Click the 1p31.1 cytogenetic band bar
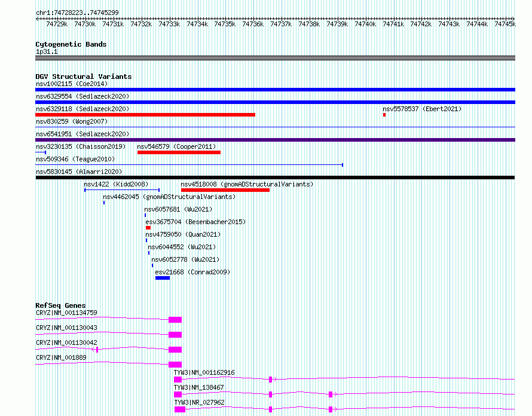The image size is (532, 416). (275, 58)
